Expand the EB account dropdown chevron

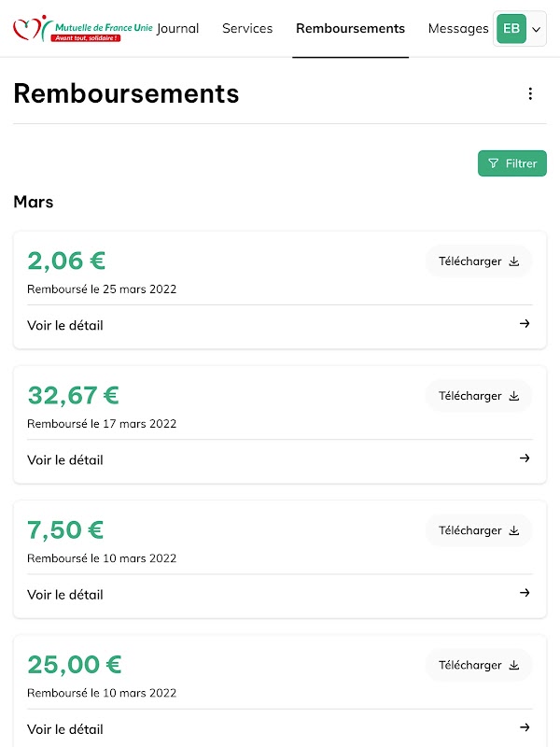[536, 30]
